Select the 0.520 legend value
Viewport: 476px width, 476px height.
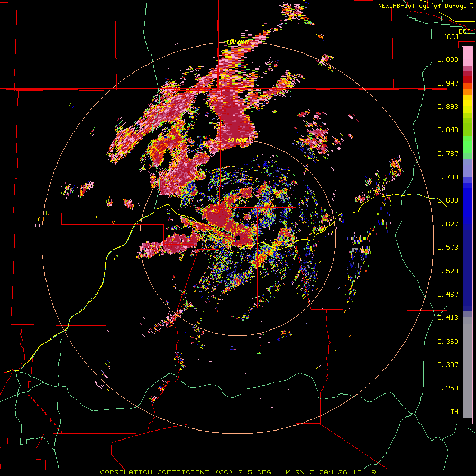448,271
